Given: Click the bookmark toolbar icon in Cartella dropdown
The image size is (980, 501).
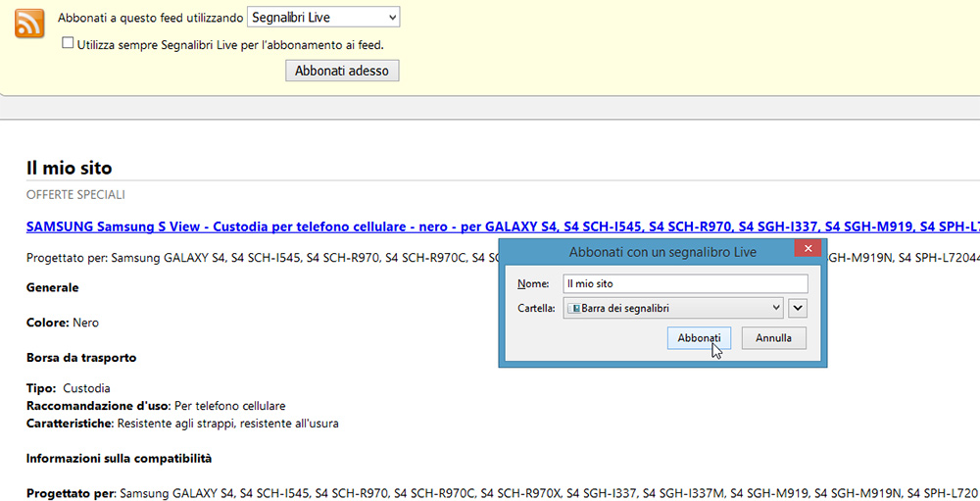Looking at the screenshot, I should pyautogui.click(x=573, y=309).
